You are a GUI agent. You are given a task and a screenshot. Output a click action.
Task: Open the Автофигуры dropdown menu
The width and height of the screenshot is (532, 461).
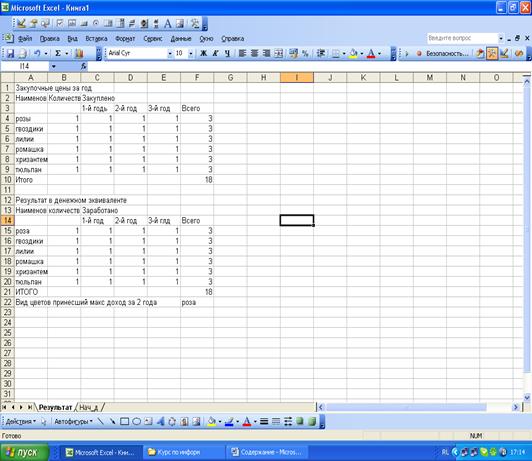pos(73,422)
